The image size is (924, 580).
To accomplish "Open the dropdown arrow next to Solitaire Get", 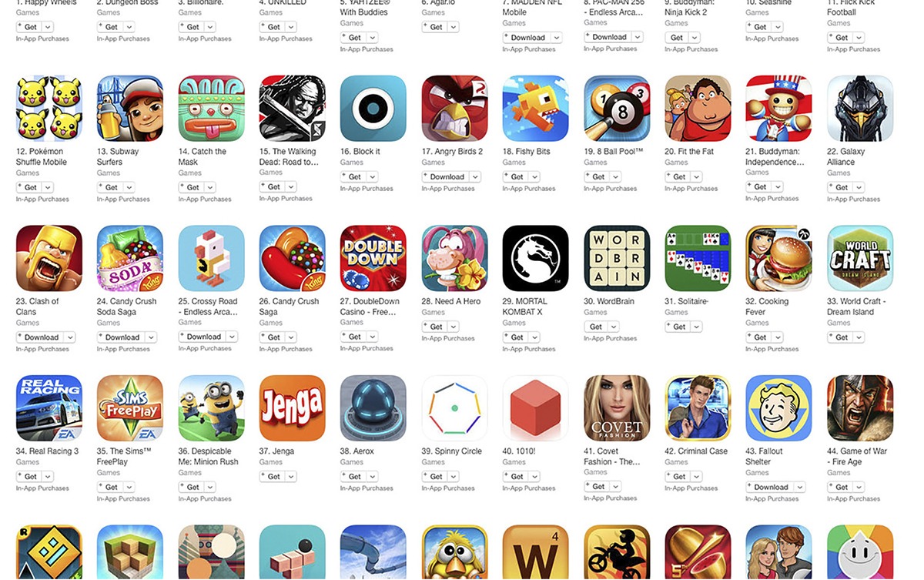I will (x=697, y=327).
